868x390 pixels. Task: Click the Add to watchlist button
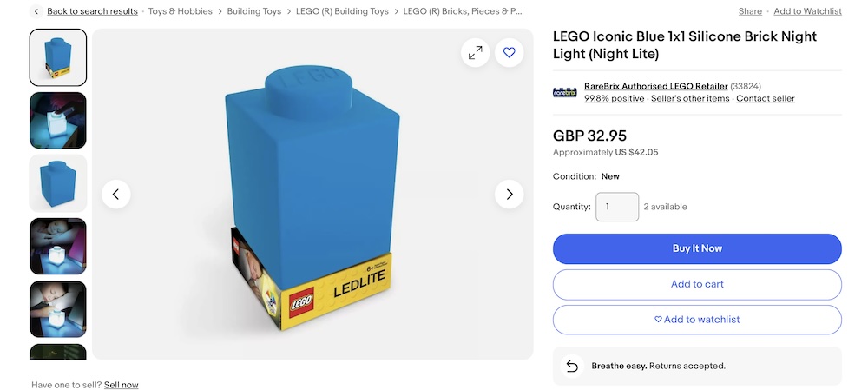pyautogui.click(x=697, y=320)
